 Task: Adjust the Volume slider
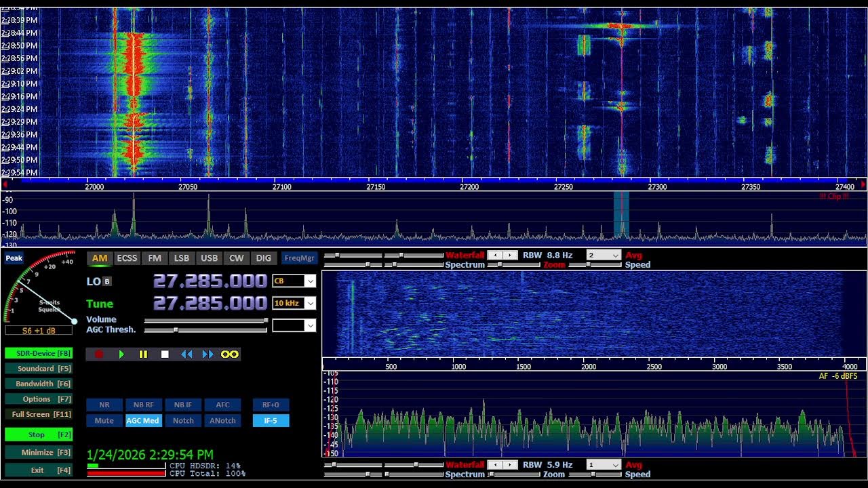(205, 321)
